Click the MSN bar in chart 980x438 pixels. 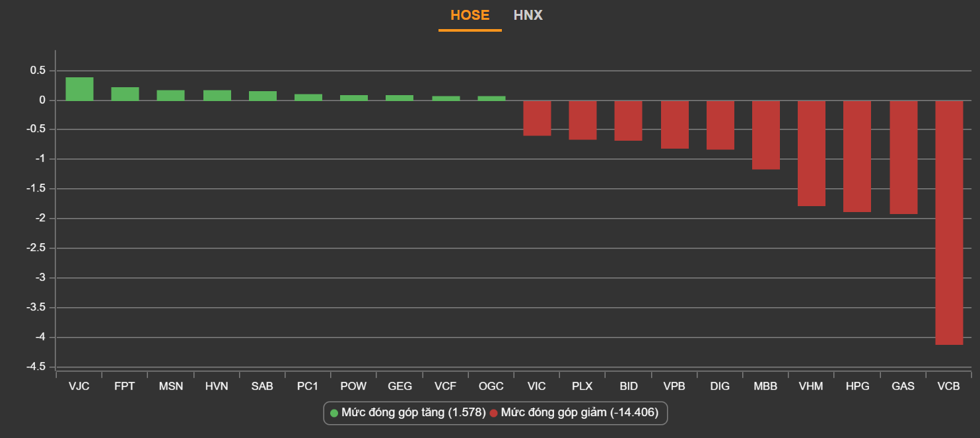click(170, 95)
